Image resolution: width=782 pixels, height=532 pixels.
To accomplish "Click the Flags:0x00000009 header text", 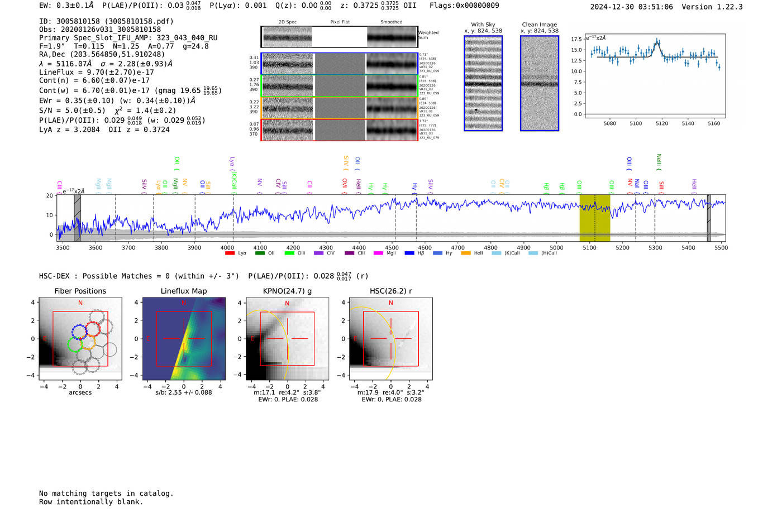I will 464,6.
